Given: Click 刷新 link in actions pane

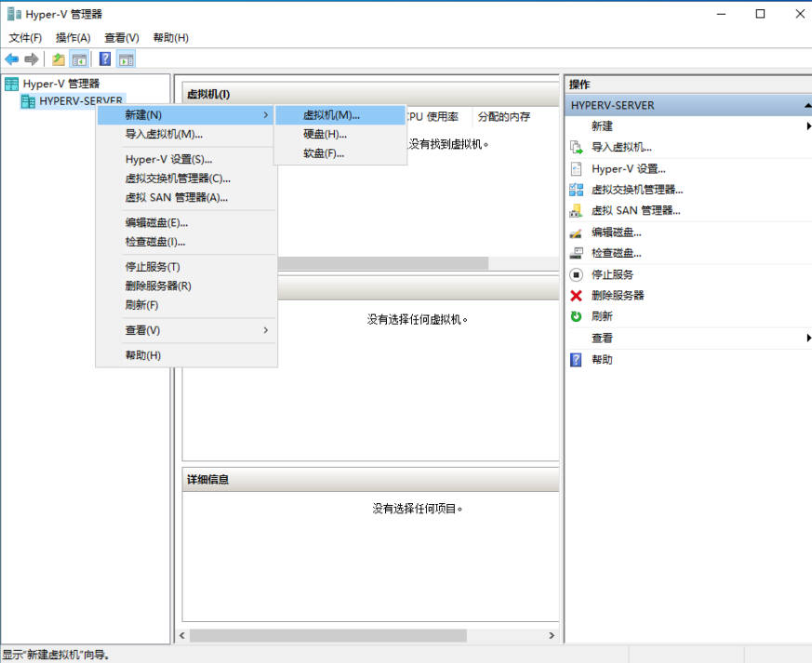Looking at the screenshot, I should pyautogui.click(x=602, y=316).
